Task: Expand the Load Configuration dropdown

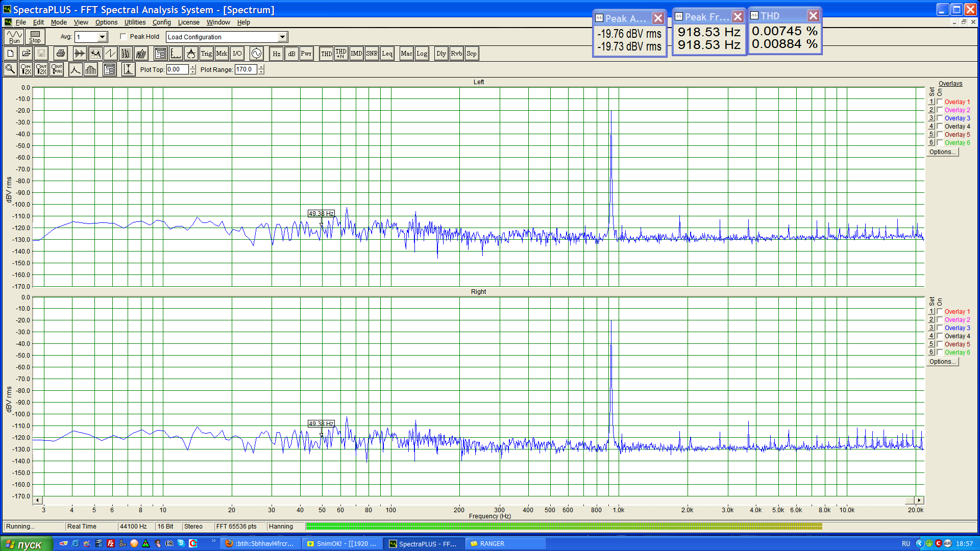Action: (282, 37)
